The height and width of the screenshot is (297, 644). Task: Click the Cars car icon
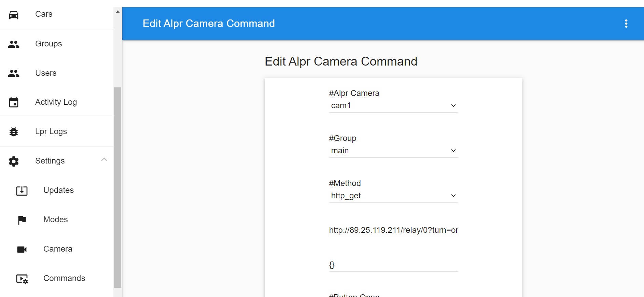coord(14,15)
